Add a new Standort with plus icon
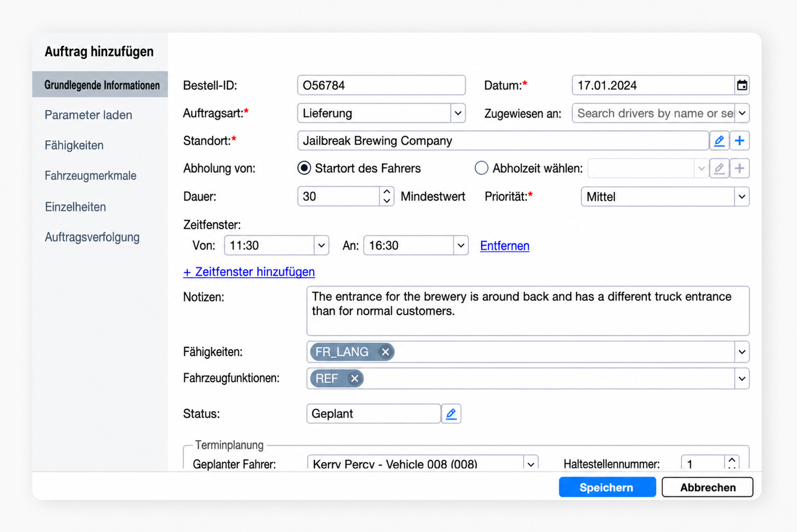This screenshot has height=532, width=797. (740, 141)
